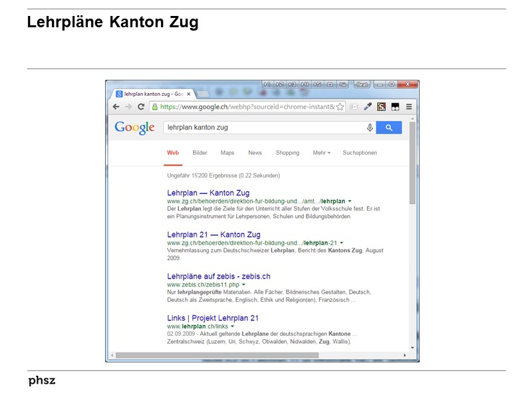This screenshot has height=399, width=532.
Task: Click the eyedropper extension icon
Action: 367,106
